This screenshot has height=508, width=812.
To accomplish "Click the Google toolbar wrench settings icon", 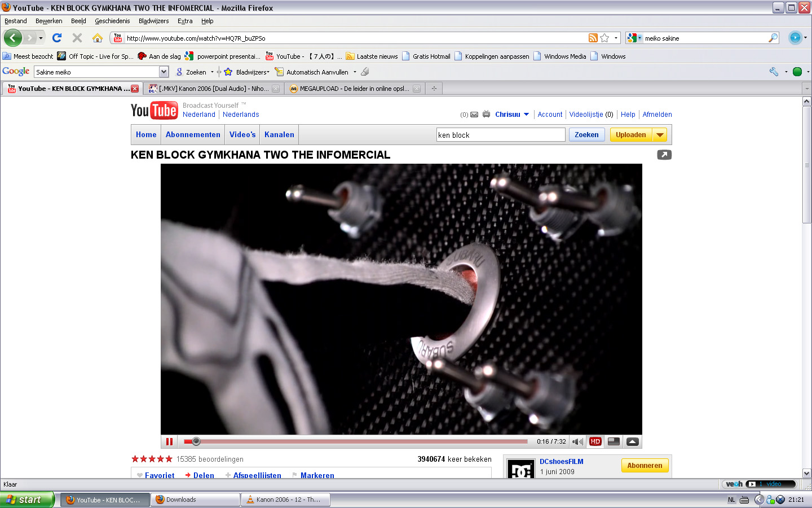I will coord(774,72).
